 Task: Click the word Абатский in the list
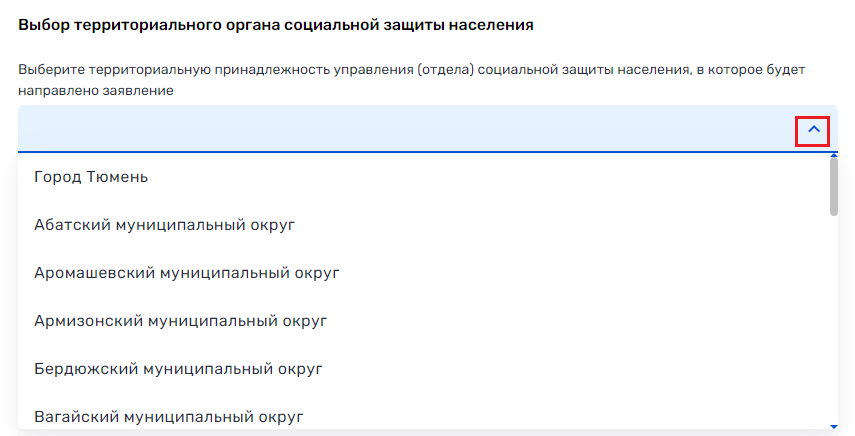point(72,225)
